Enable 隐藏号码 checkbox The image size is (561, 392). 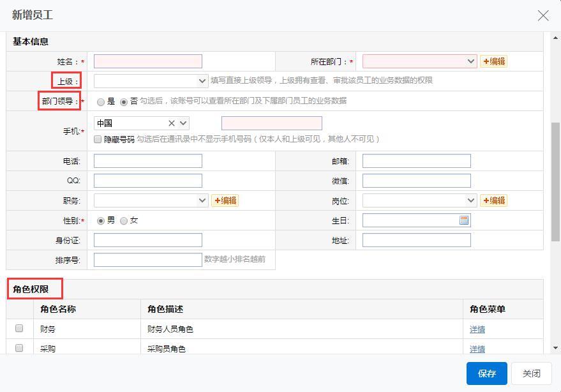(98, 139)
